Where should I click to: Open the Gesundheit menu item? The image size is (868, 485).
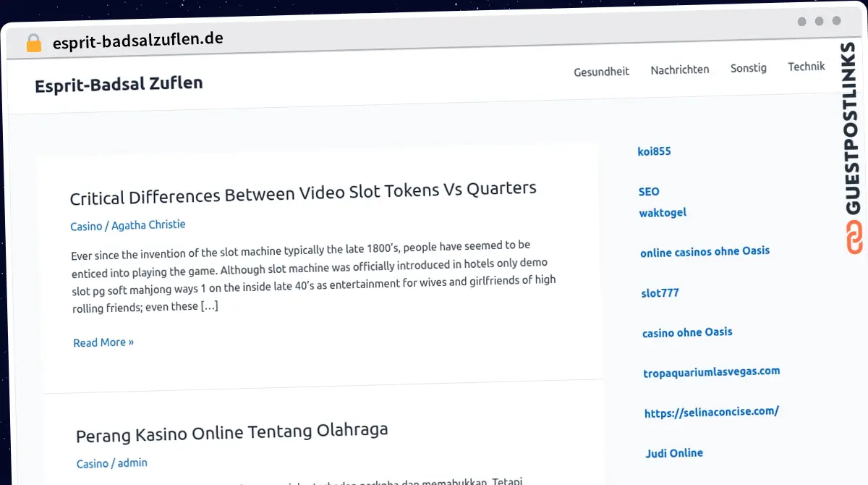tap(601, 72)
